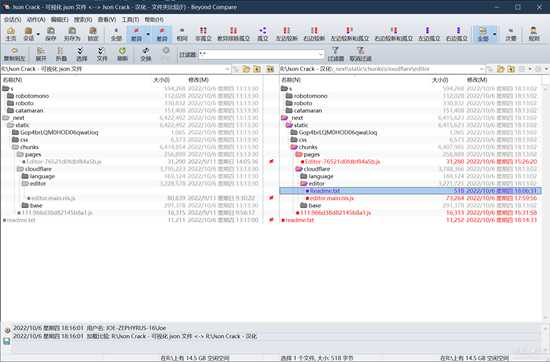Open the dropdown arrow of the right 全部 button
The height and width of the screenshot is (362, 550).
pyautogui.click(x=494, y=34)
